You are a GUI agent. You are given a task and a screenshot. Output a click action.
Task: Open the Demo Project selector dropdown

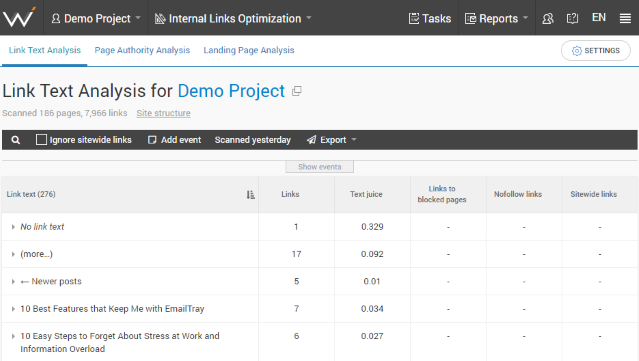[96, 18]
